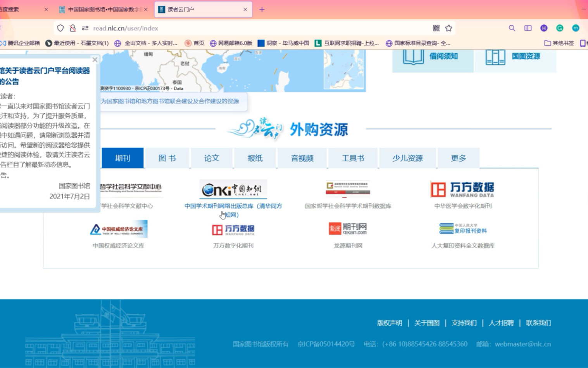Open the 洞察 - 毕马威中国 bookmark
588x368 pixels.
[x=283, y=43]
